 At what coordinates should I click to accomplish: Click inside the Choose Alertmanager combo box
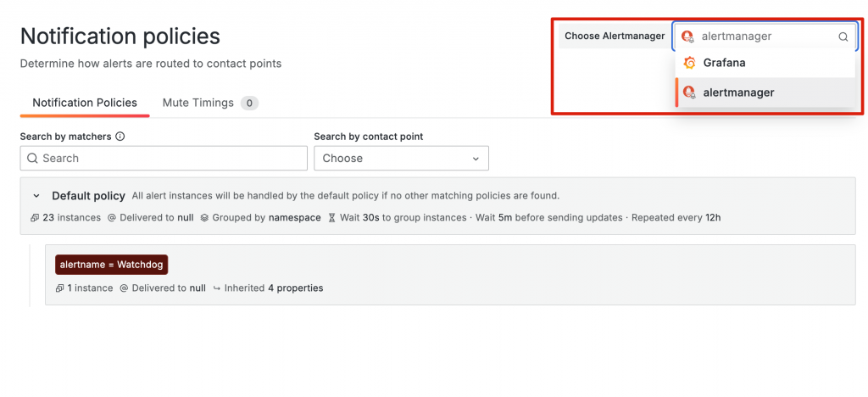click(763, 36)
